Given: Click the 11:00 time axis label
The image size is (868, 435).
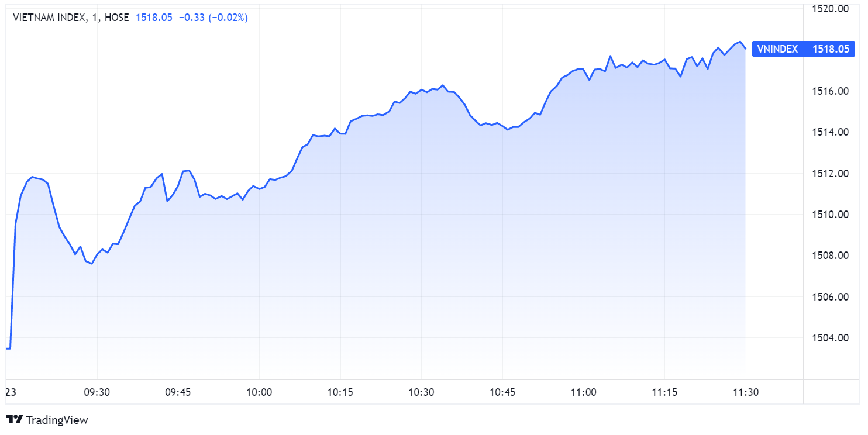Looking at the screenshot, I should pos(583,392).
